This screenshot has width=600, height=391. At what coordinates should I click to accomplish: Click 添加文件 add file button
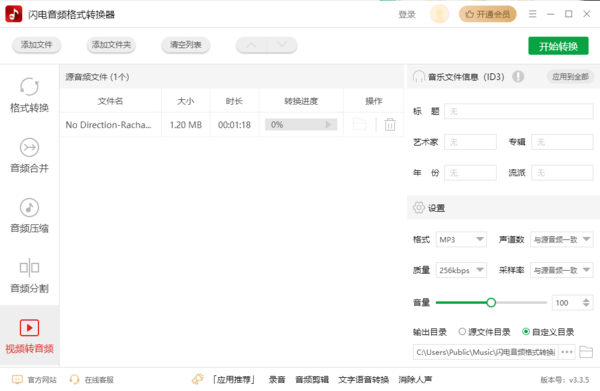36,45
